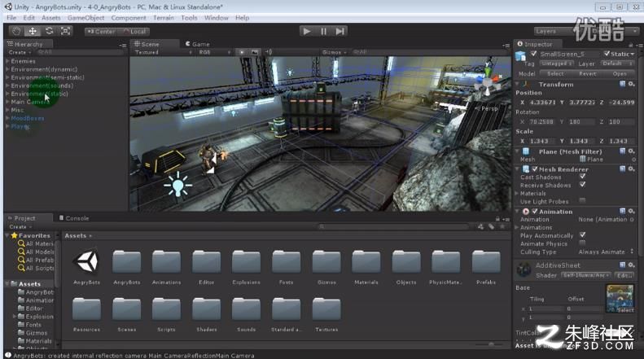Open the Explosions folder in Assets

point(246,261)
